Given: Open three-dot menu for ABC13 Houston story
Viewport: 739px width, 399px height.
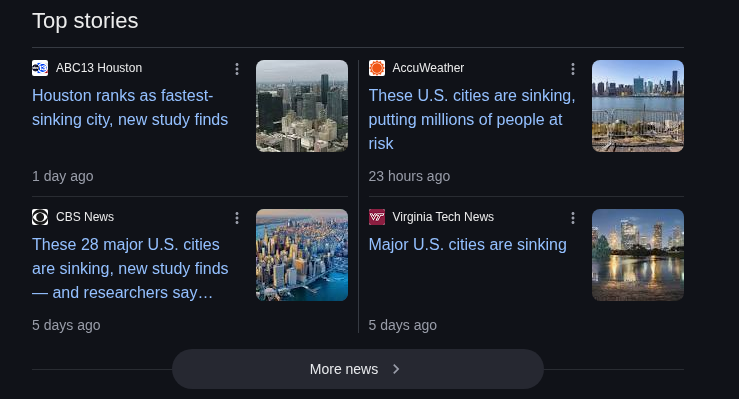Looking at the screenshot, I should (x=237, y=69).
